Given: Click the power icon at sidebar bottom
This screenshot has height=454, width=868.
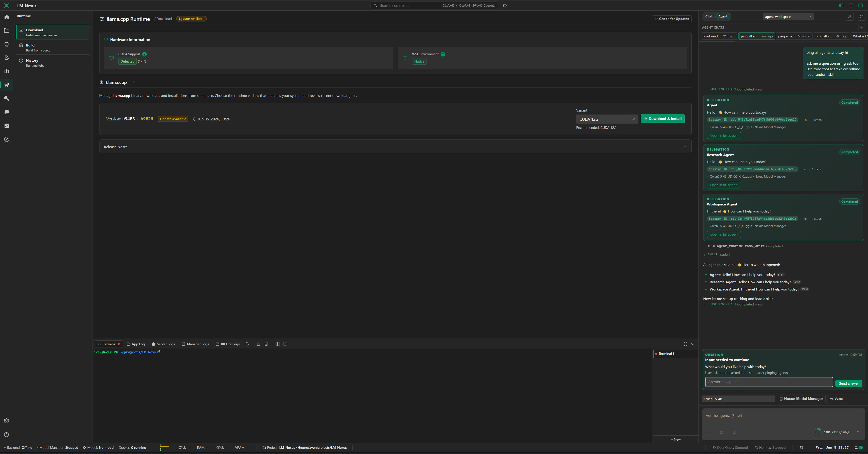Looking at the screenshot, I should [x=6, y=434].
